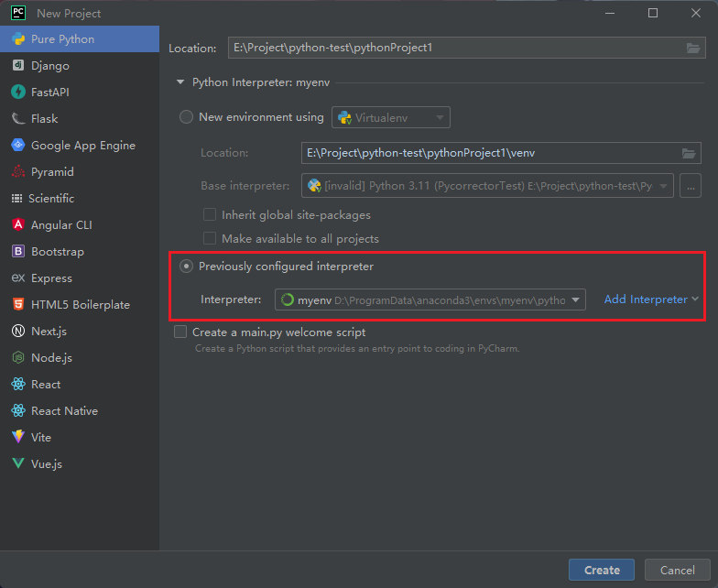718x588 pixels.
Task: Click the Django icon in sidebar
Action: (x=18, y=66)
